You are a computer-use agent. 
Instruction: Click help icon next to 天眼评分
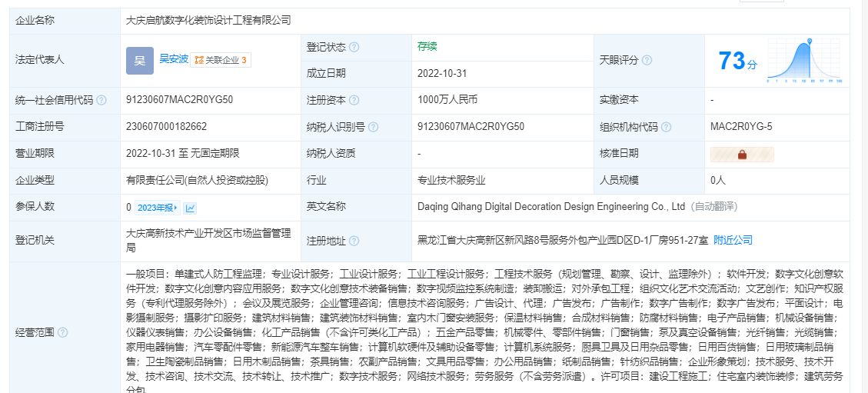647,60
